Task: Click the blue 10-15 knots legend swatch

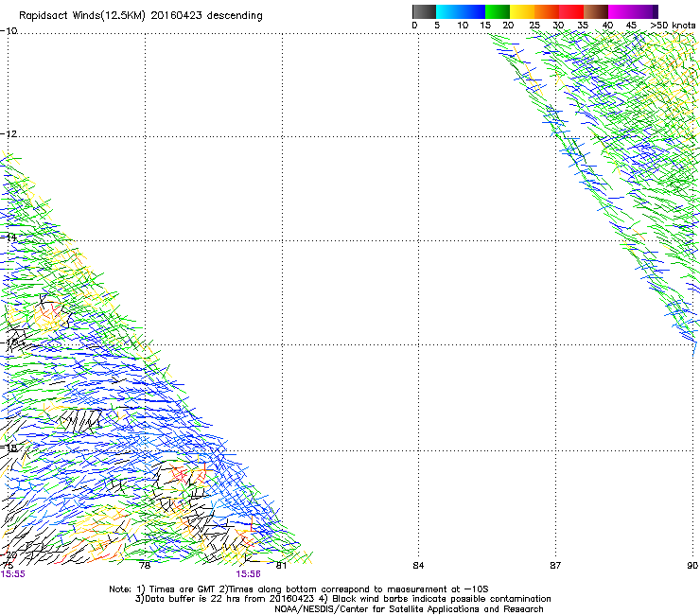Action: point(473,11)
